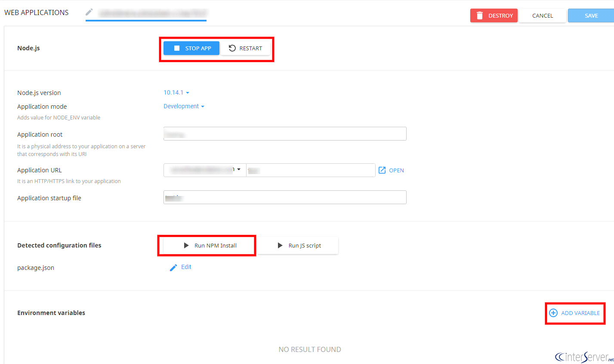Click the WEB APPLICATIONS heading
Viewport: 614px width, 364px height.
[37, 12]
